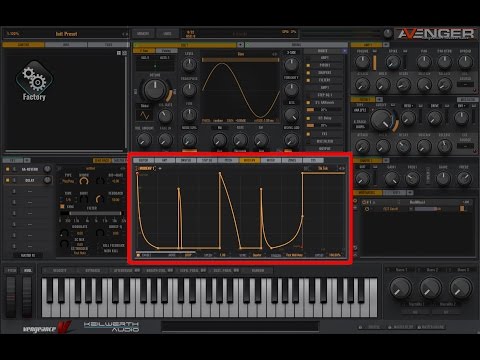Click the envelope preset arrows in editor
The image size is (480, 360).
(341, 168)
